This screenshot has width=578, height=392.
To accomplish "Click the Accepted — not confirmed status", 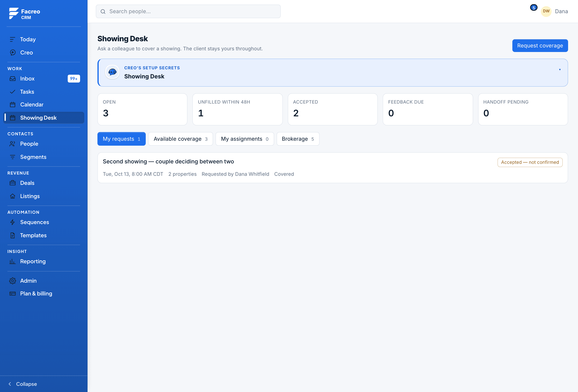I will point(530,162).
